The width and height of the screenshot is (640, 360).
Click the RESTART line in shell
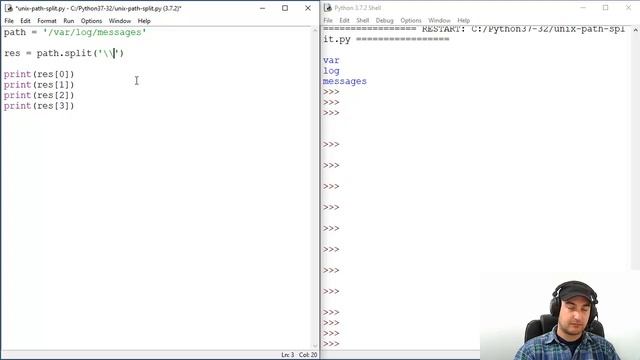point(474,34)
